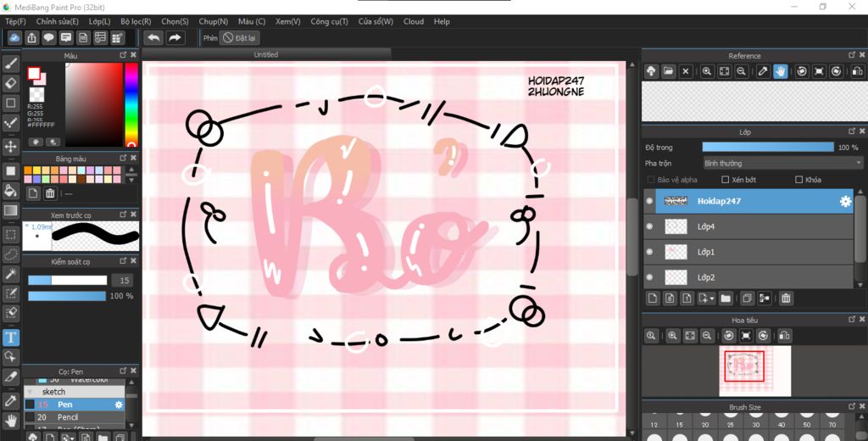Open Hoidap247 layer settings gear
868x441 pixels.
pyautogui.click(x=845, y=201)
